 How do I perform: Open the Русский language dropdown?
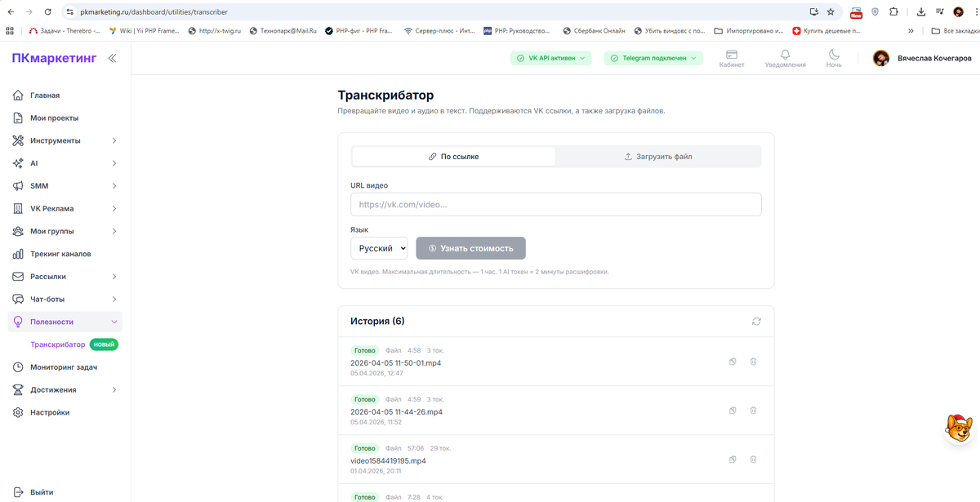[x=379, y=248]
